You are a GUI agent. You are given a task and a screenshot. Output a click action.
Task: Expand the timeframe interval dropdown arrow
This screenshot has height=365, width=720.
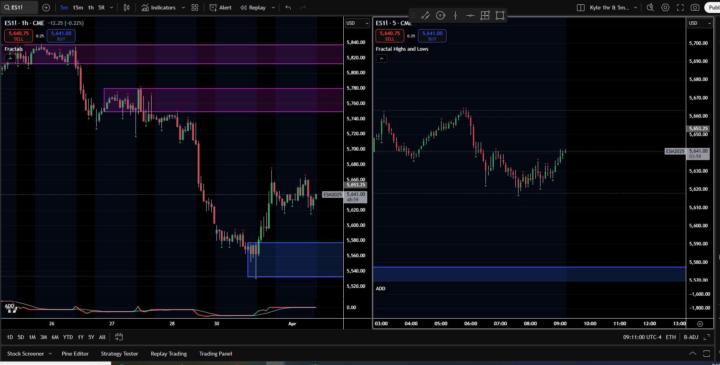(x=112, y=7)
